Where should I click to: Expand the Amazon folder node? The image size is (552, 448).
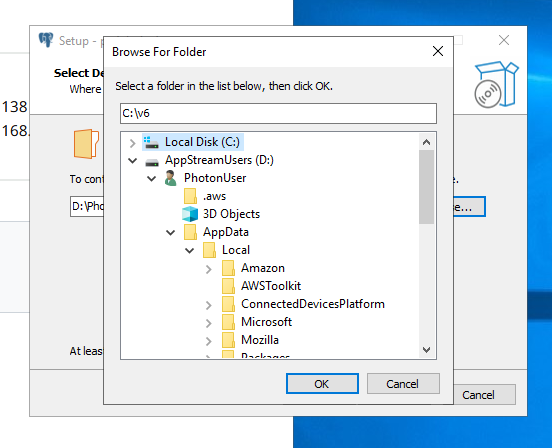point(208,269)
